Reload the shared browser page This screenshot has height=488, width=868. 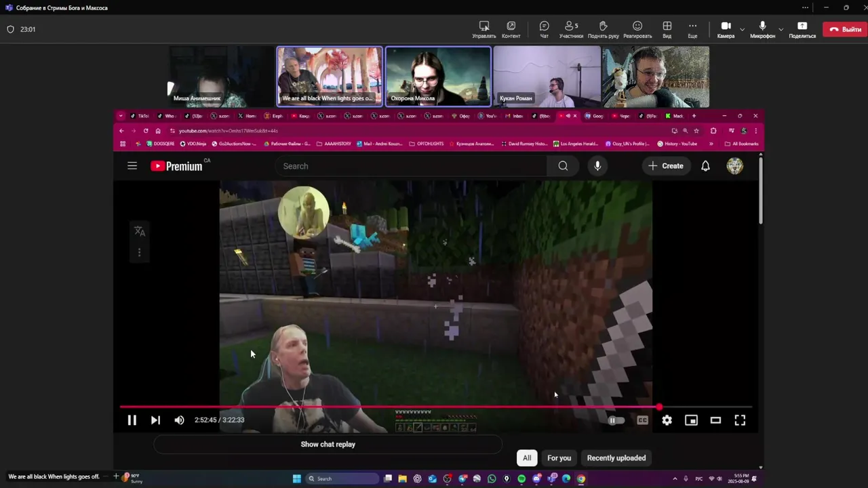point(145,131)
